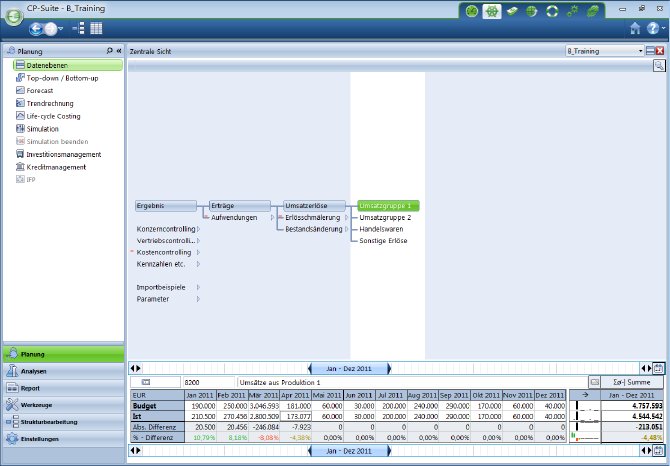Select Umsatzgruppe 2 in the tree
The height and width of the screenshot is (466, 670).
click(385, 217)
